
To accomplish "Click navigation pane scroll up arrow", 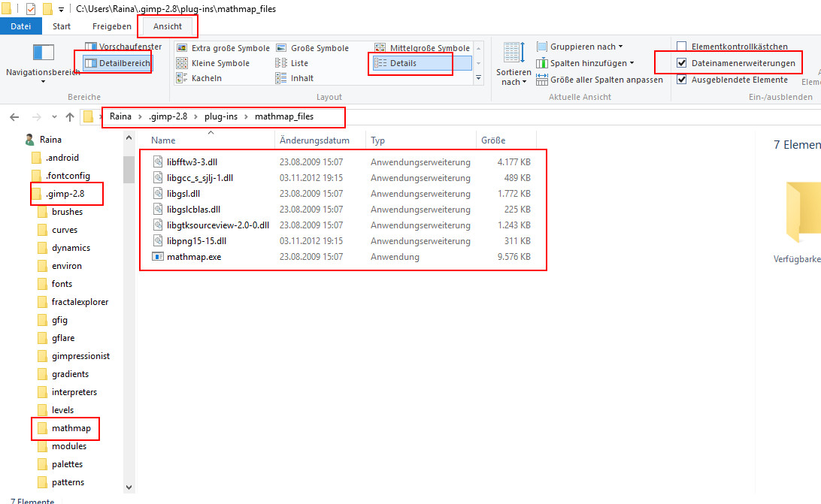I will point(129,138).
